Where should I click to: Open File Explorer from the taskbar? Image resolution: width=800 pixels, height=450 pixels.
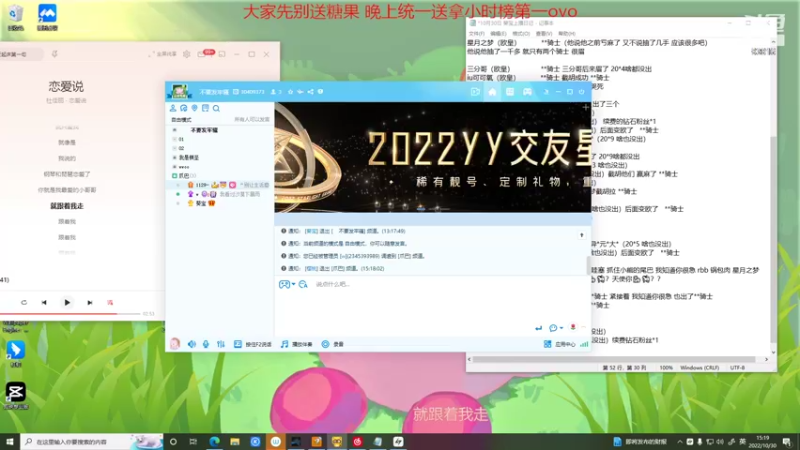pos(235,441)
